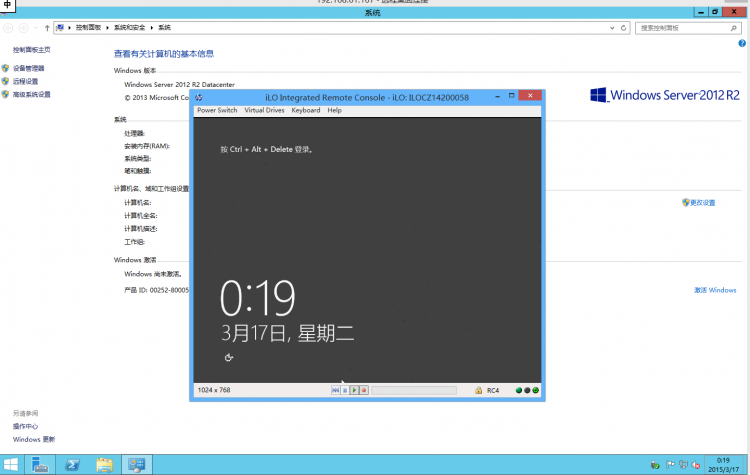Click the RC4 encryption label
Image resolution: width=750 pixels, height=475 pixels.
(x=493, y=390)
